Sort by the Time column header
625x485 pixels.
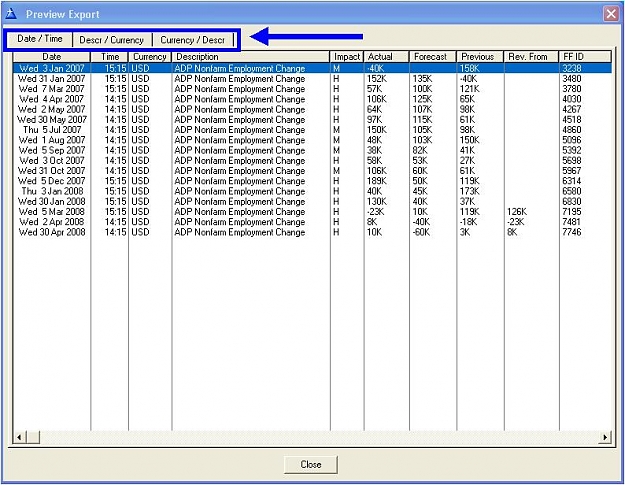click(110, 57)
